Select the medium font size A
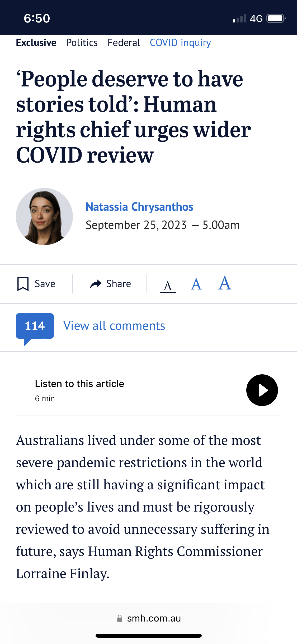 pos(196,284)
